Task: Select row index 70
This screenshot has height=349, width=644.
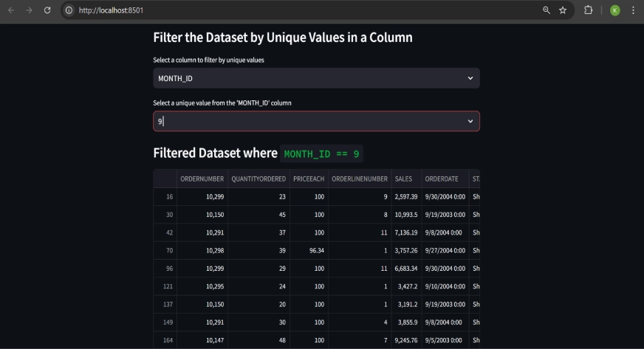Action: tap(165, 251)
